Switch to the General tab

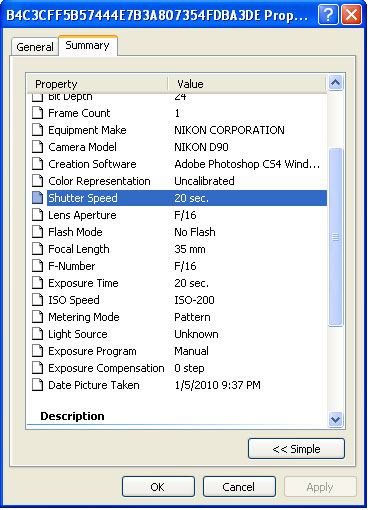[x=35, y=47]
